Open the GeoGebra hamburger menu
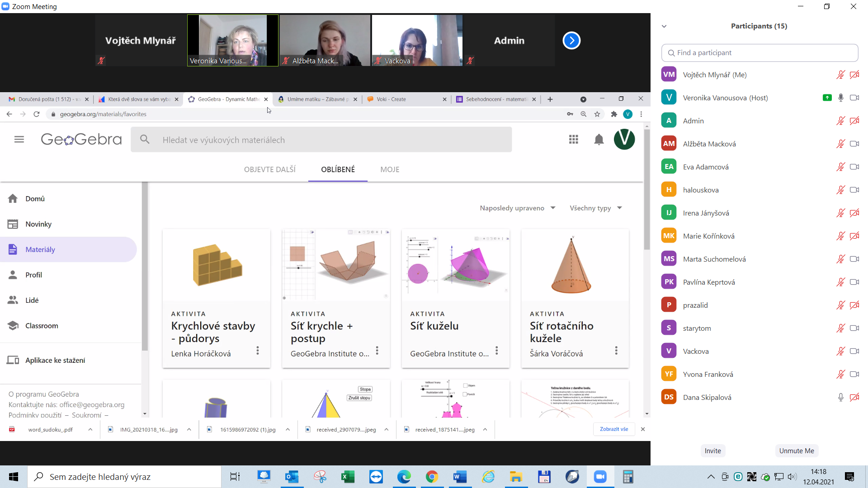Image resolution: width=868 pixels, height=488 pixels. (x=19, y=139)
